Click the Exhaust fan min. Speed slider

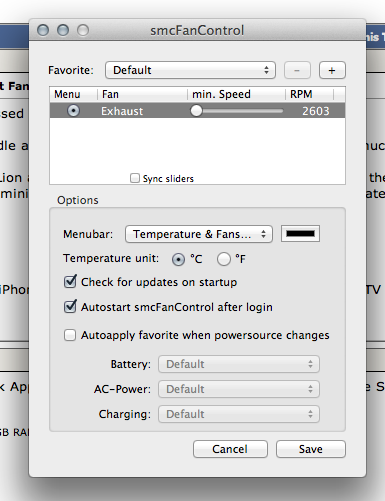tap(237, 111)
